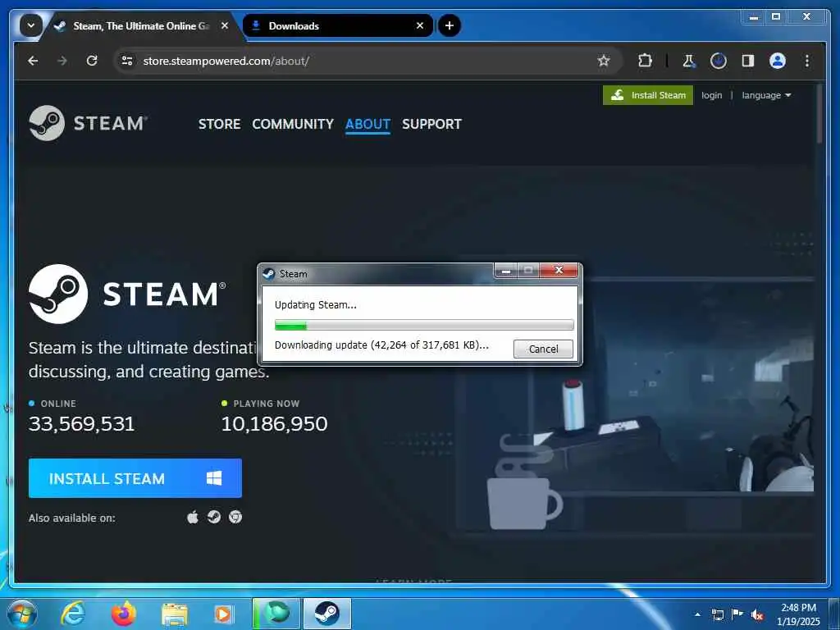Select the ABOUT menu item
Image resolution: width=840 pixels, height=630 pixels.
pos(367,124)
